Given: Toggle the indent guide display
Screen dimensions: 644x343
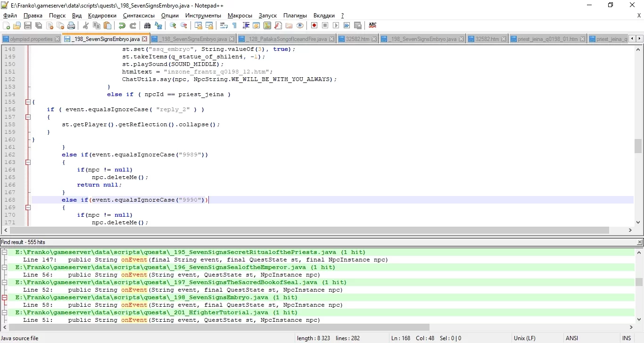Looking at the screenshot, I should pos(246,25).
